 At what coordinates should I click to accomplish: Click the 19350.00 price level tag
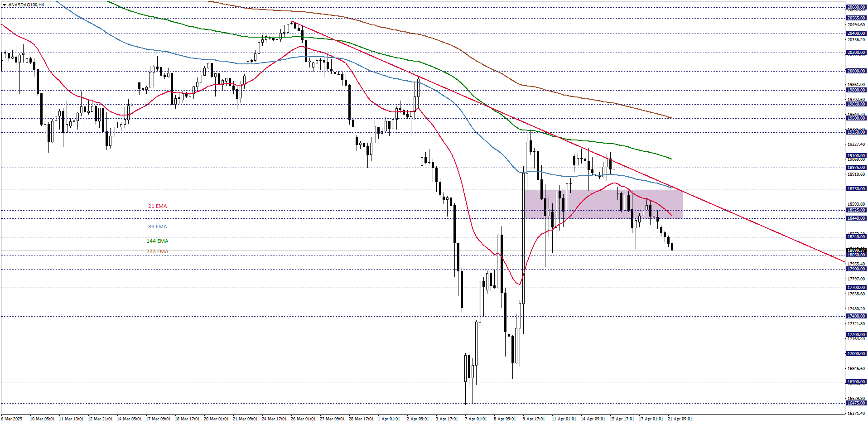coord(856,132)
